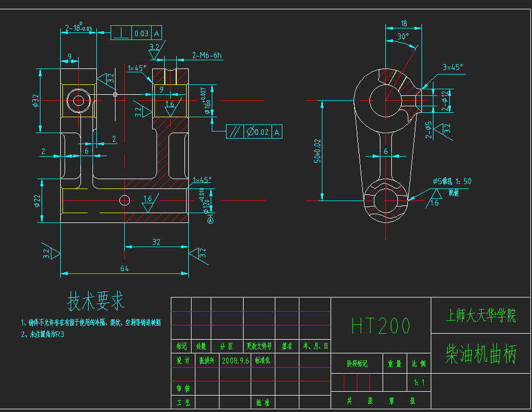Select the 年、月、日 header cell
Screen dimensions: 532x412
316,346
